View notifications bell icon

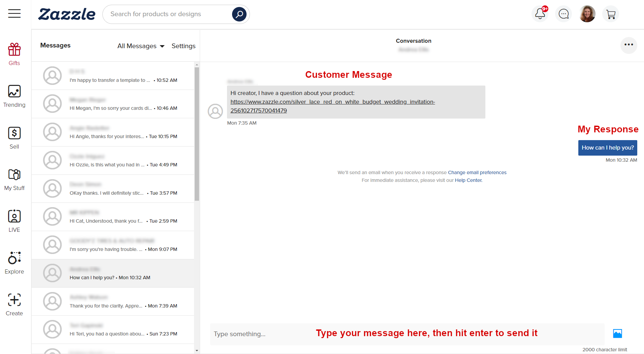(x=540, y=14)
